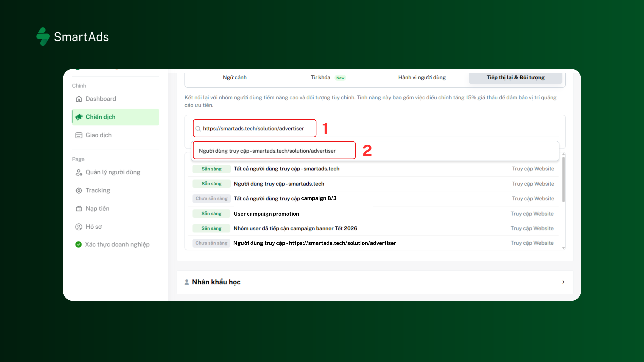Click Truy cập Website on the Tết 2026 row

pos(532,228)
